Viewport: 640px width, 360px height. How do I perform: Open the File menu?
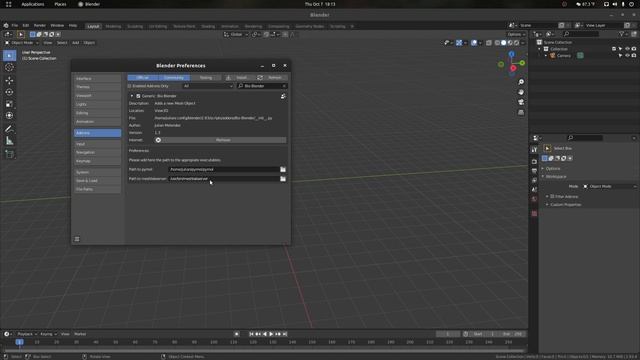coord(15,26)
